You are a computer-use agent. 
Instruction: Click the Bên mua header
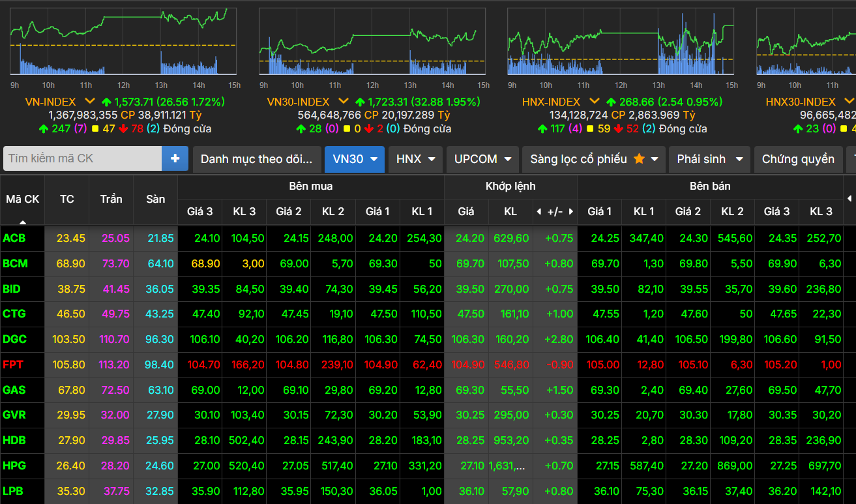pos(311,186)
